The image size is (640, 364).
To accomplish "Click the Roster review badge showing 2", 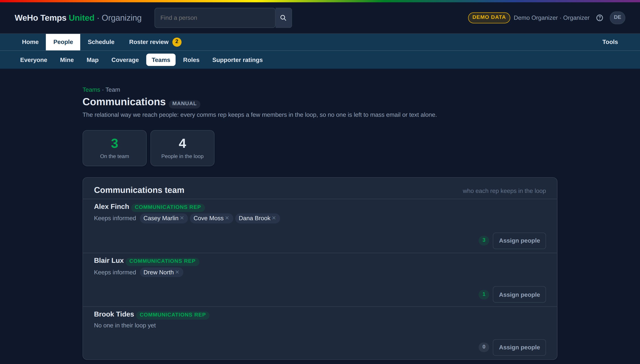I will point(177,42).
